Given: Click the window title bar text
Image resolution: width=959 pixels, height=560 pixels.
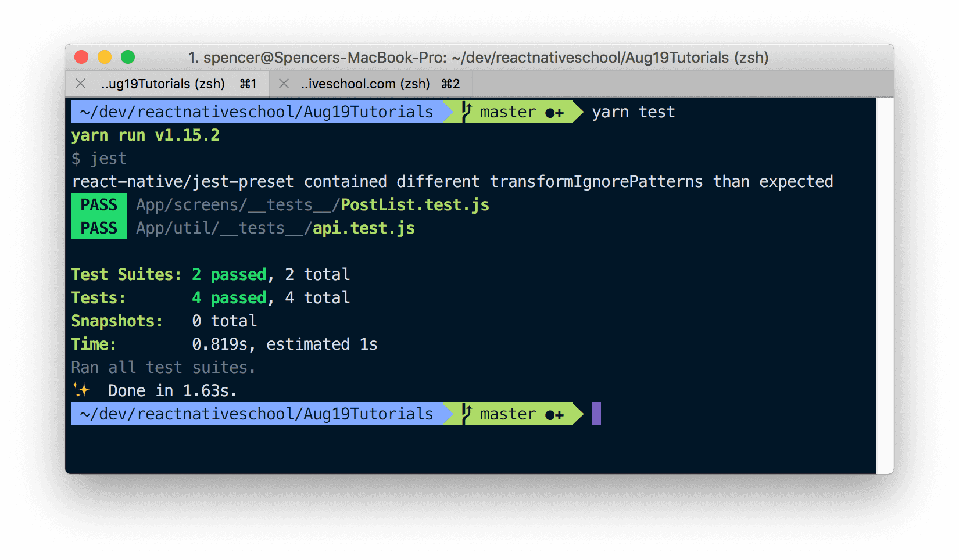Looking at the screenshot, I should [478, 58].
